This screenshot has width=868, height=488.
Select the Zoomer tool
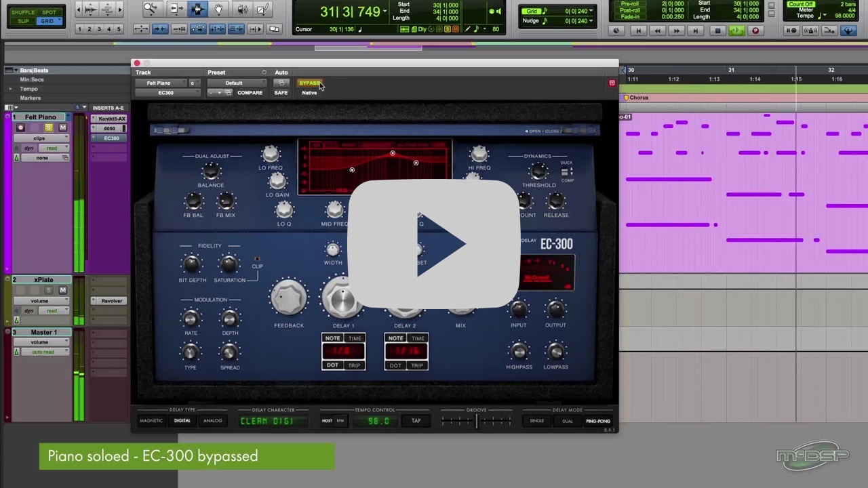coord(151,9)
